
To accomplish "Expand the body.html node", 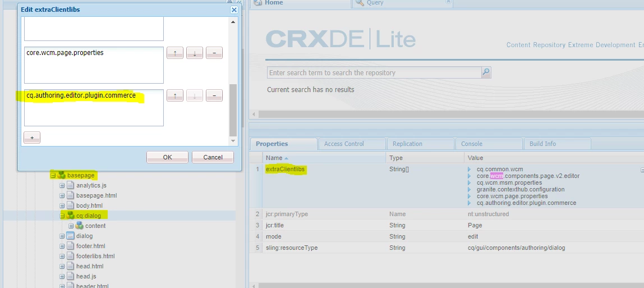I will (62, 205).
